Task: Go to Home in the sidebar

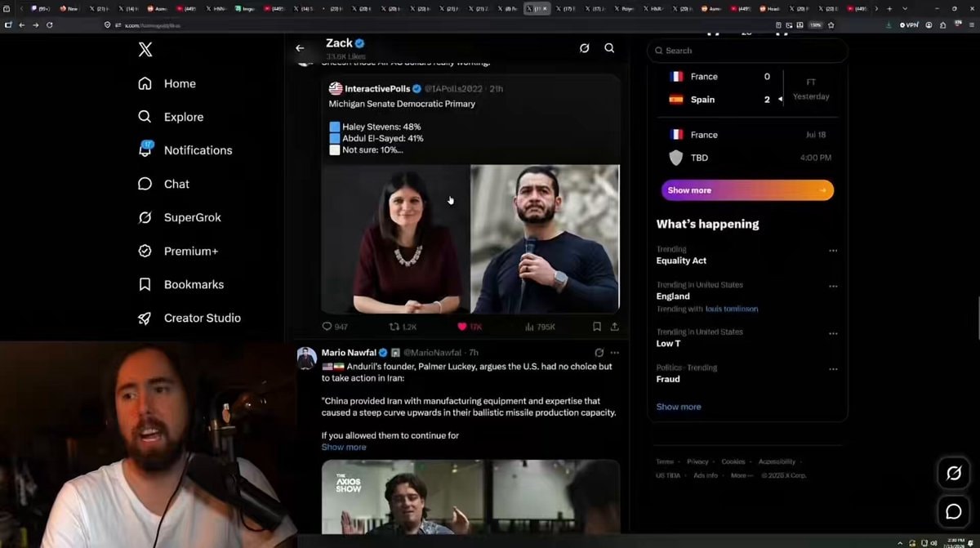Action: 167,83
